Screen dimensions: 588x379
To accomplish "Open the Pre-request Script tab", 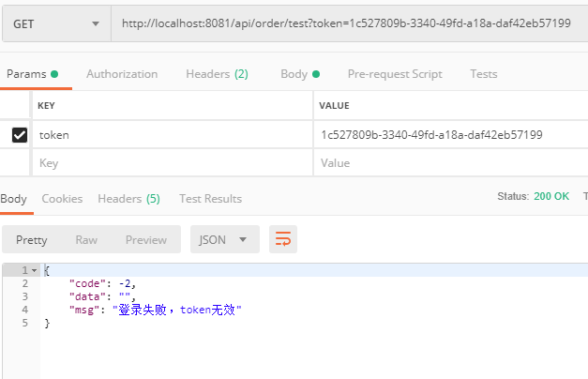I will point(395,74).
